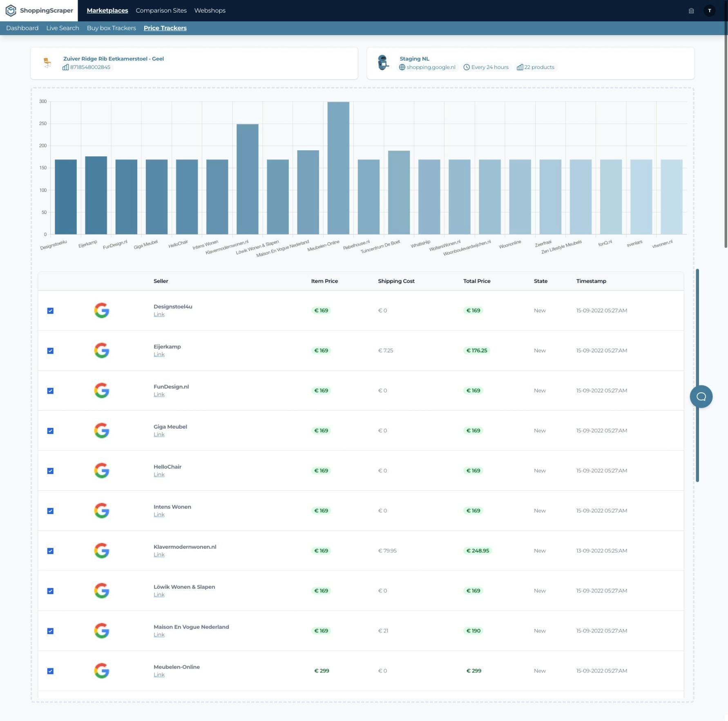
Task: Open the chat support bubble
Action: coord(701,396)
